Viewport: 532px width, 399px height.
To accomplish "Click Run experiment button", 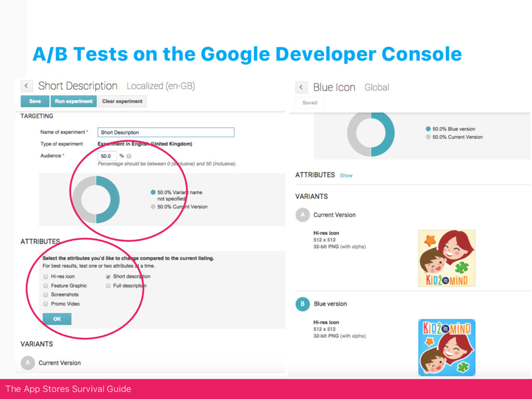I will coord(74,101).
